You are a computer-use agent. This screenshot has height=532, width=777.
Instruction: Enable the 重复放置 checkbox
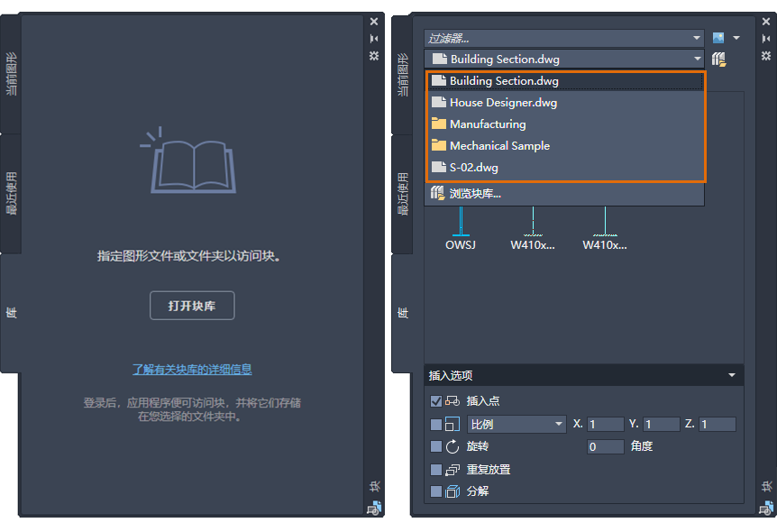click(436, 470)
